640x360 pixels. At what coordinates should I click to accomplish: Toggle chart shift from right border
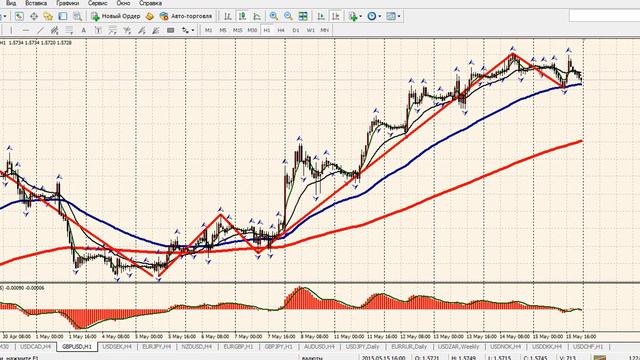click(x=336, y=16)
